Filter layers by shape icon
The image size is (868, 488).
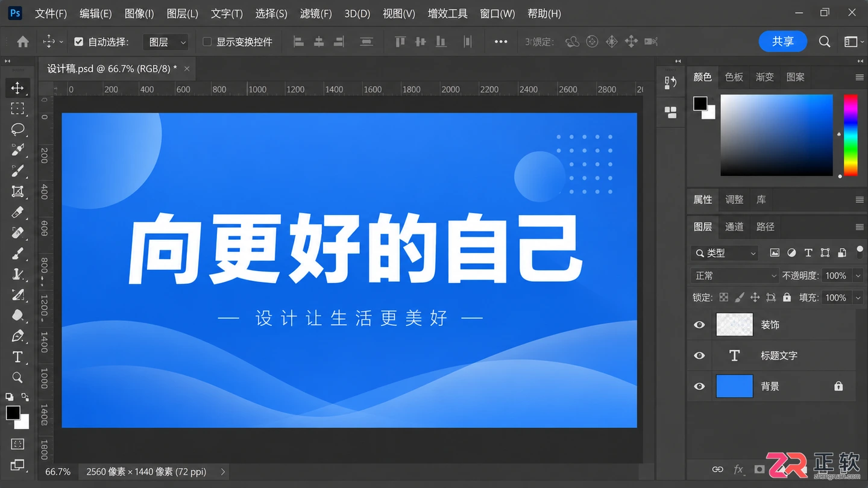pos(825,253)
